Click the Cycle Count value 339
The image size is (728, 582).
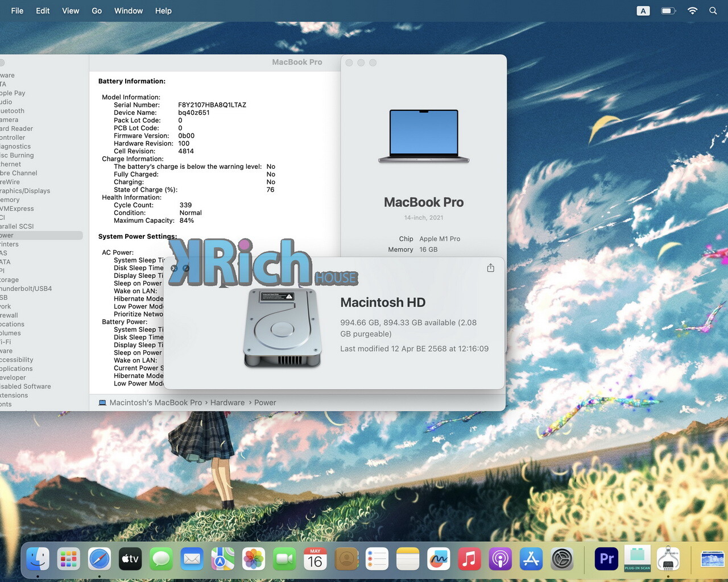(x=185, y=205)
